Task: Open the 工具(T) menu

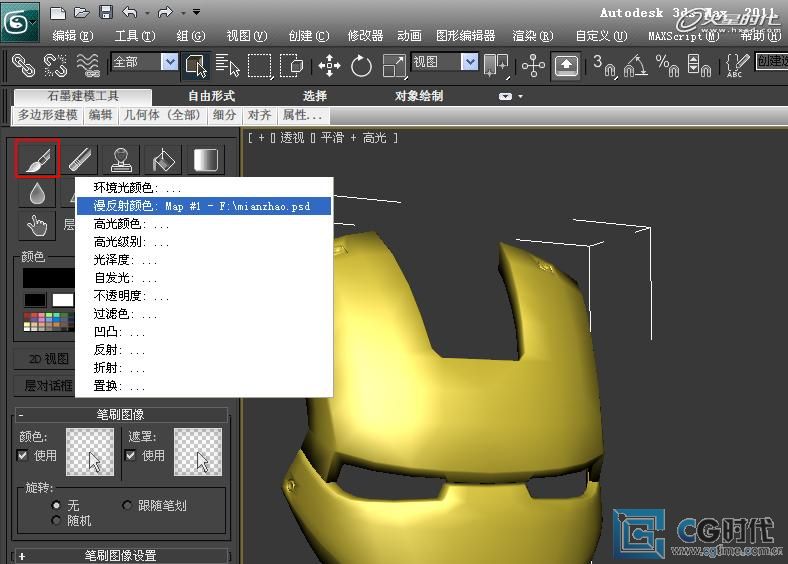Action: coord(135,36)
